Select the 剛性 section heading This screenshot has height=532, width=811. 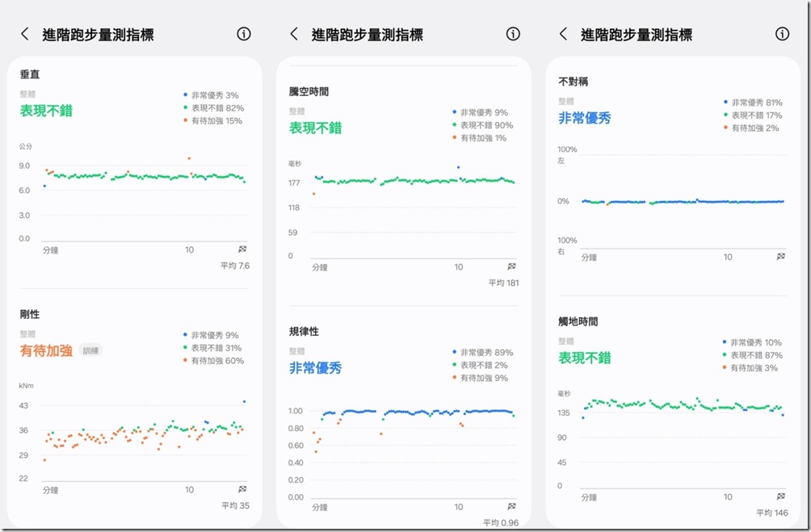click(29, 314)
